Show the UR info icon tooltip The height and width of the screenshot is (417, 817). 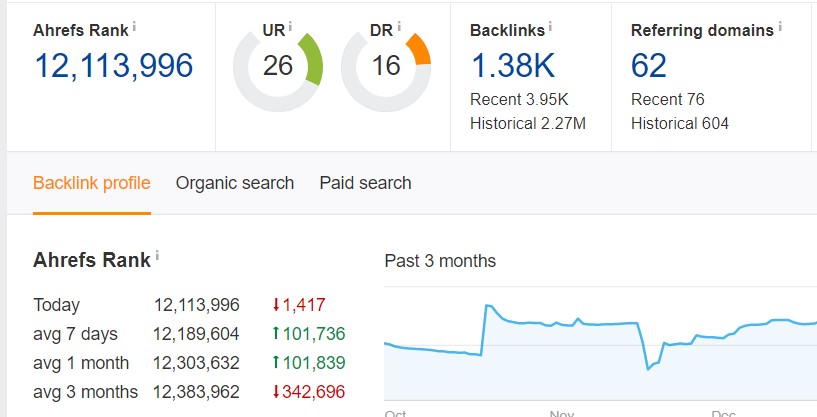(x=290, y=26)
